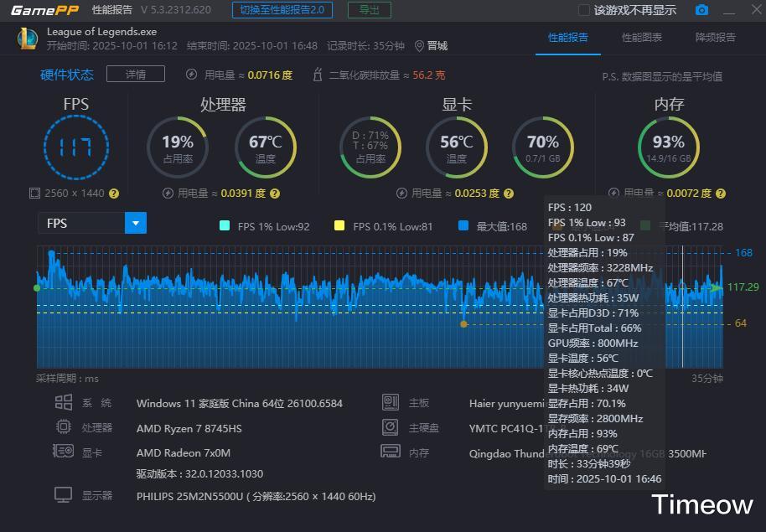
Task: Check the 该游戏不再显示 checkbox
Action: (583, 10)
